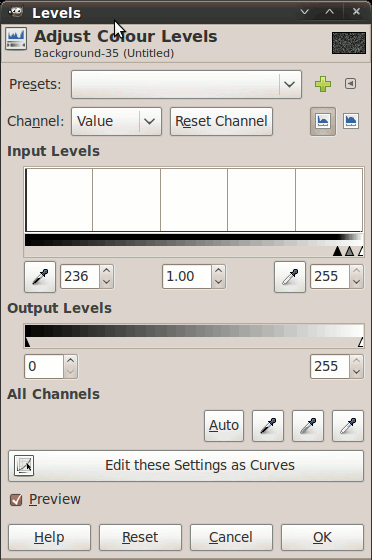Click Reset Channel button
The height and width of the screenshot is (560, 372).
click(x=221, y=121)
